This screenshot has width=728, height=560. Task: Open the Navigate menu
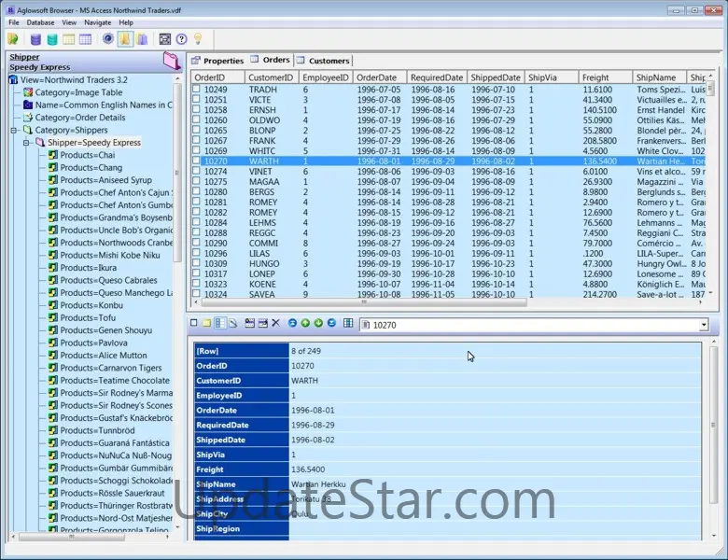coord(97,22)
